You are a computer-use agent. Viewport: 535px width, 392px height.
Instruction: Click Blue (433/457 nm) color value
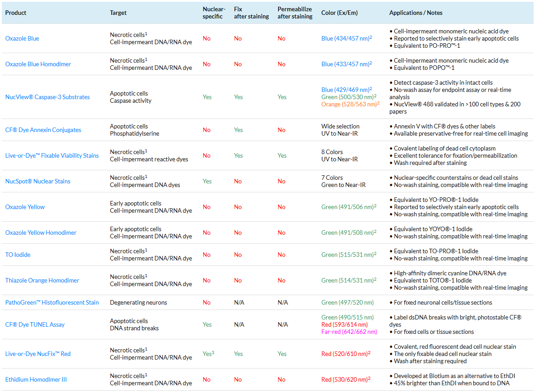[347, 64]
